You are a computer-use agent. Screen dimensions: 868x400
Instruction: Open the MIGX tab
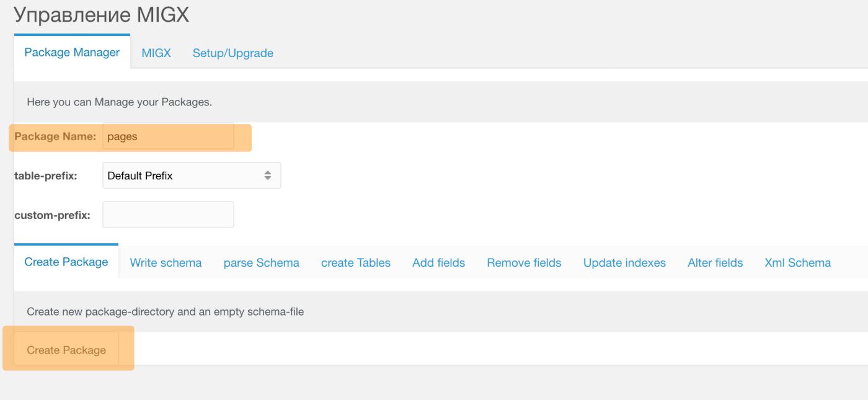pos(156,53)
